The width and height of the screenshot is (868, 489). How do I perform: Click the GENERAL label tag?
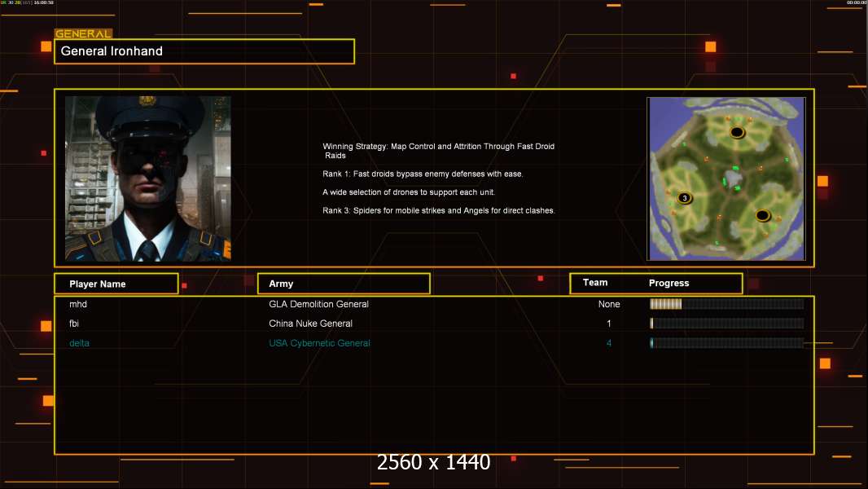83,33
